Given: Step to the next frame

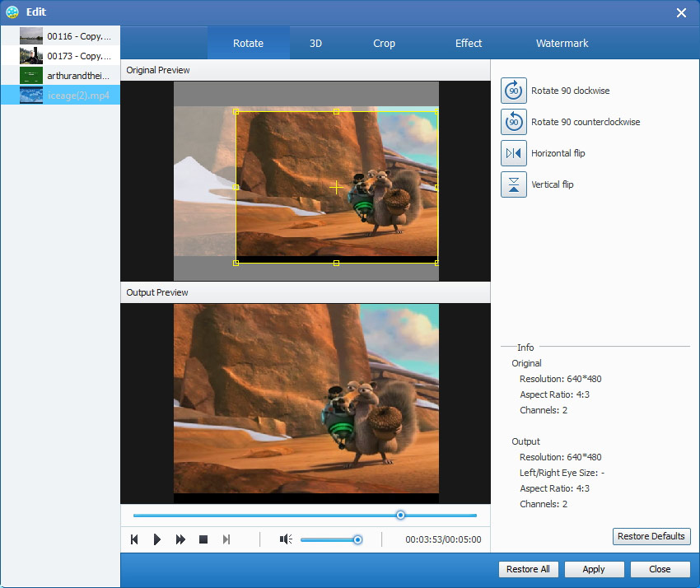Looking at the screenshot, I should 226,539.
